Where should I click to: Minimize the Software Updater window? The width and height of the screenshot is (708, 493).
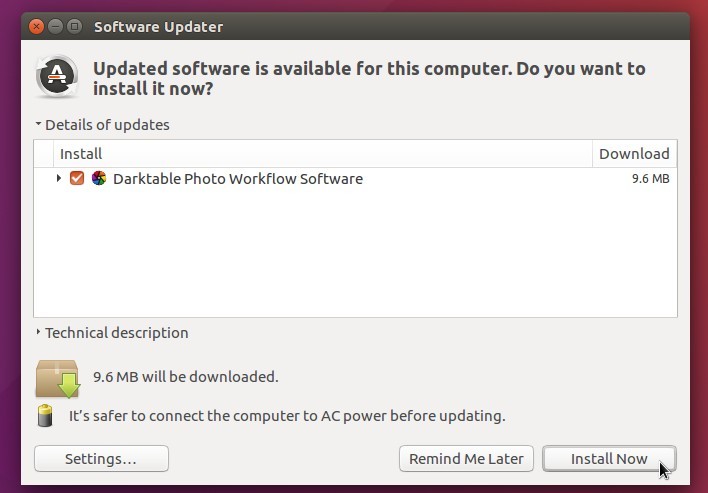(55, 27)
